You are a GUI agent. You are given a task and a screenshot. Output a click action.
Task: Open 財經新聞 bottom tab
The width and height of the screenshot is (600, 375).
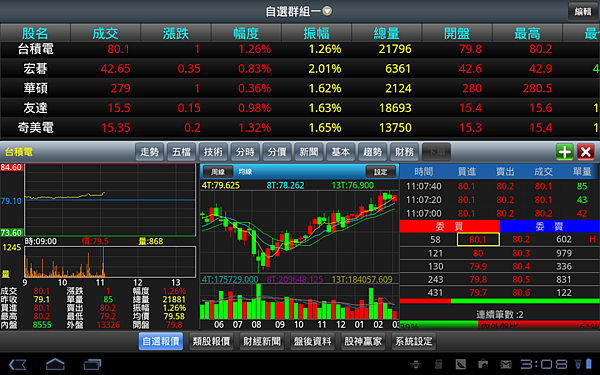pos(262,341)
